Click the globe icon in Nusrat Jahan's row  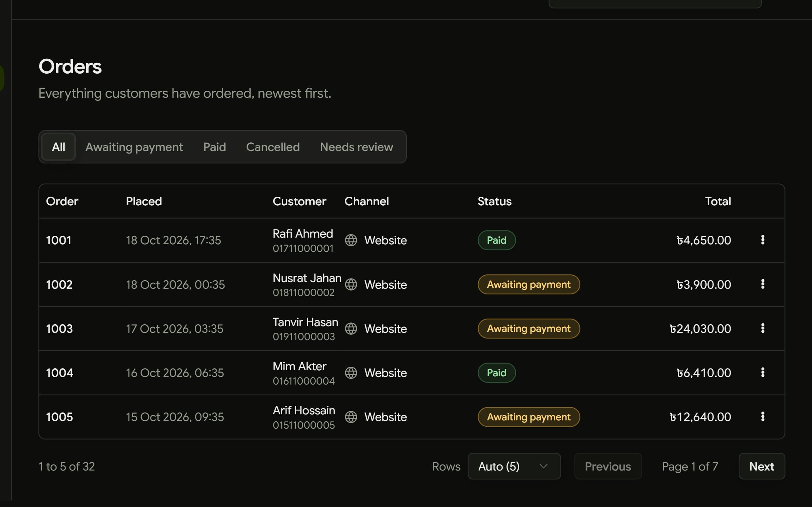[x=351, y=284]
